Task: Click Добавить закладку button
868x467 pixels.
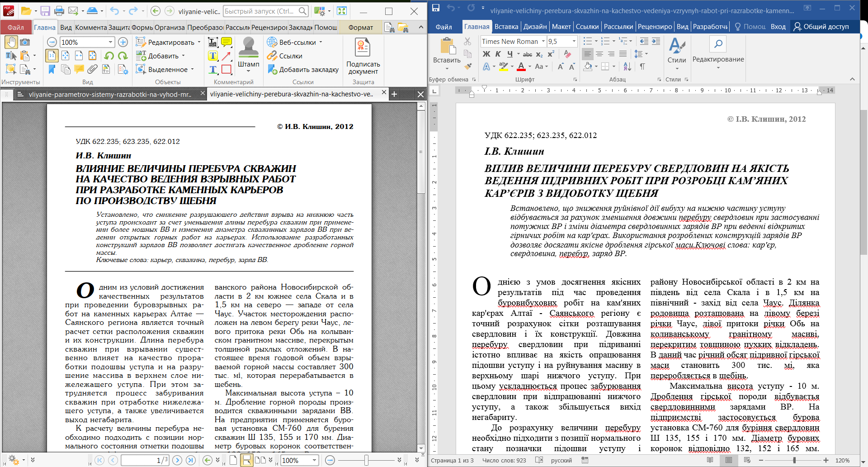Action: (303, 69)
